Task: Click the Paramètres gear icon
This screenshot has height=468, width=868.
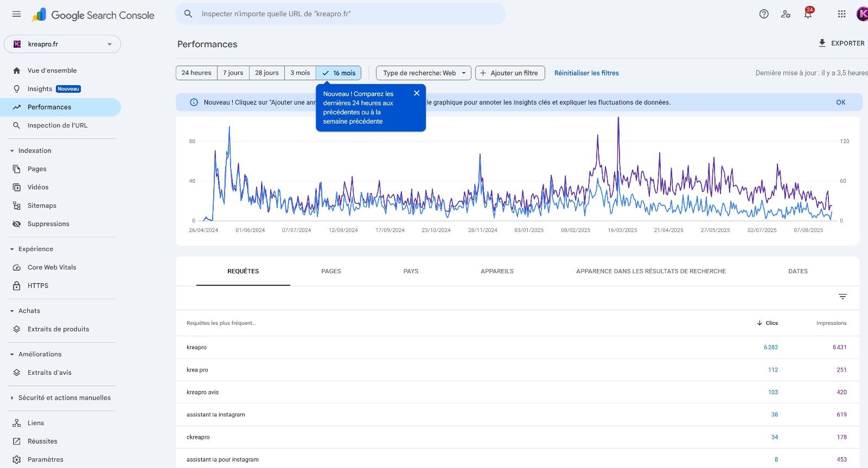Action: coord(17,459)
